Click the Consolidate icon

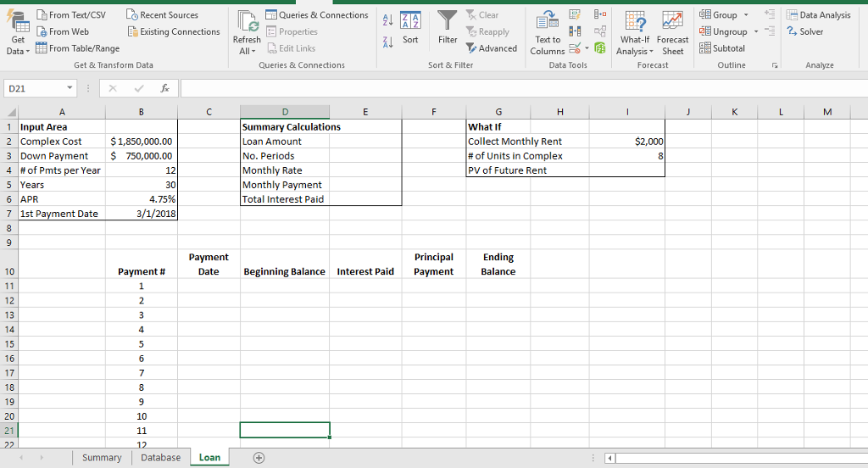point(600,14)
